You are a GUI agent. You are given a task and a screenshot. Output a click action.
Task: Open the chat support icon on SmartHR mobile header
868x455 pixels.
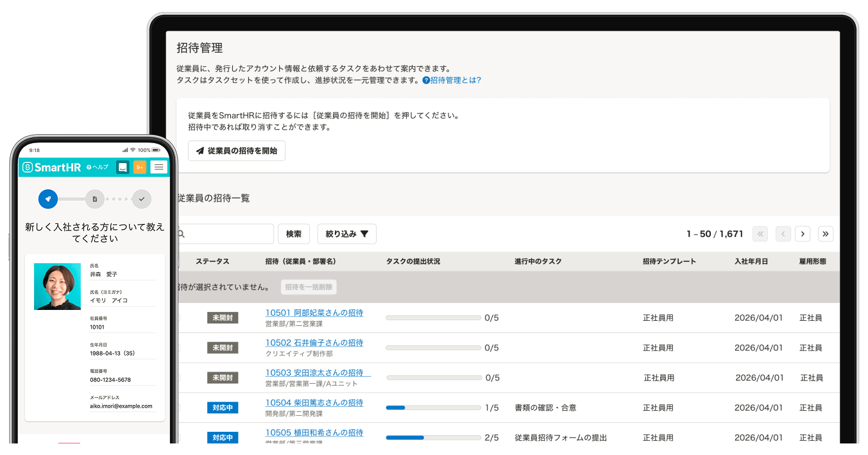click(x=123, y=167)
